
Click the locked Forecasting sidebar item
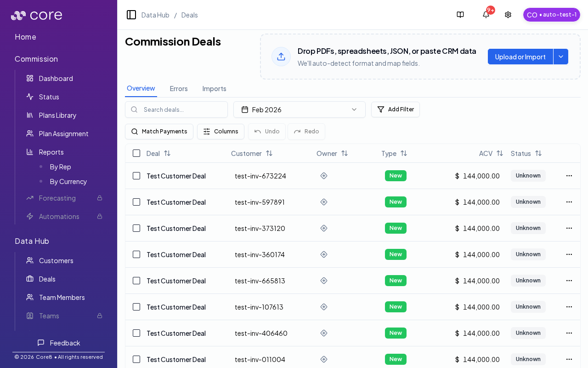click(58, 198)
